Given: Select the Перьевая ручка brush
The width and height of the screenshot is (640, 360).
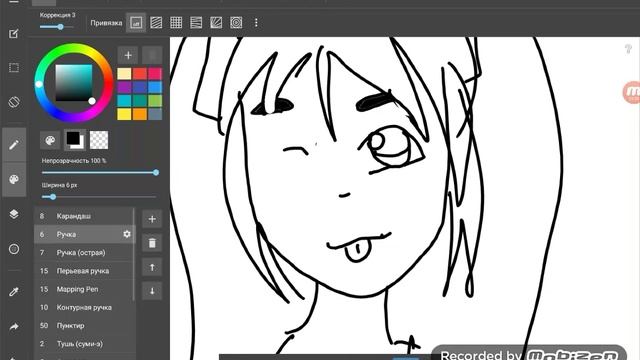Looking at the screenshot, I should tap(84, 271).
